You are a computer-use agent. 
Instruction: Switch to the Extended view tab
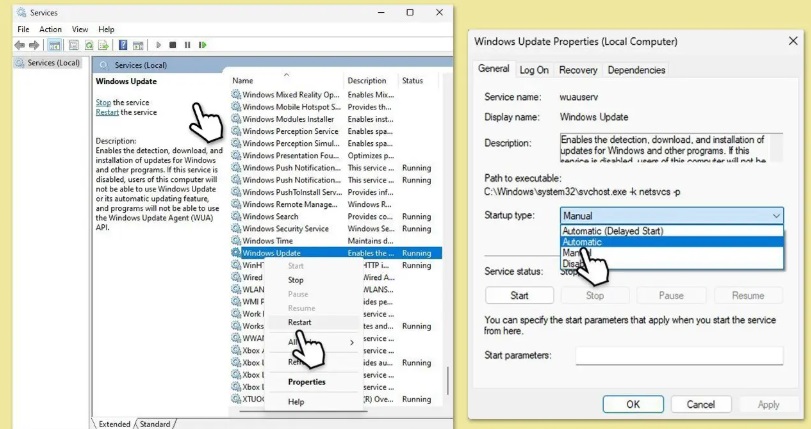[114, 424]
